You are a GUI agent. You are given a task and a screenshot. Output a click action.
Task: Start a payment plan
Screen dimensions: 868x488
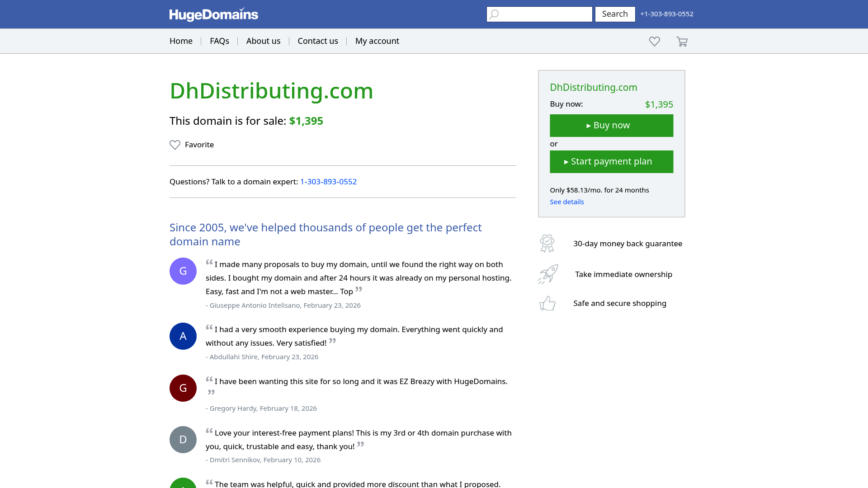611,161
